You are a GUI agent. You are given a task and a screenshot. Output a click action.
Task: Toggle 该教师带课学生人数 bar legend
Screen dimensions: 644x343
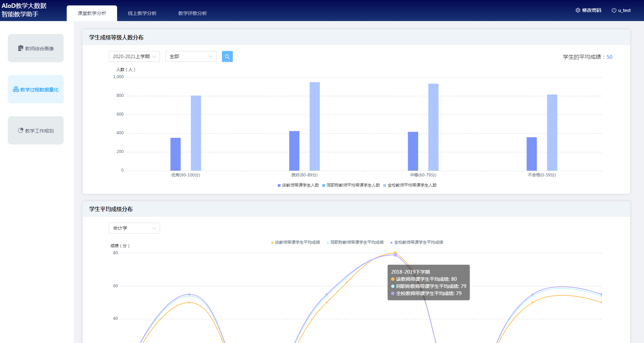[x=298, y=185]
